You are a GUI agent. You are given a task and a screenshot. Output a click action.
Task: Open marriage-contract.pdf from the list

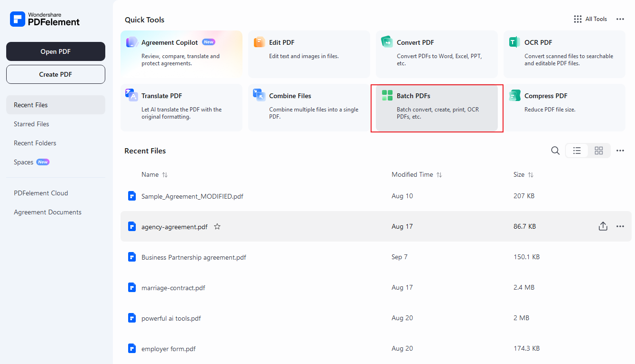173,288
